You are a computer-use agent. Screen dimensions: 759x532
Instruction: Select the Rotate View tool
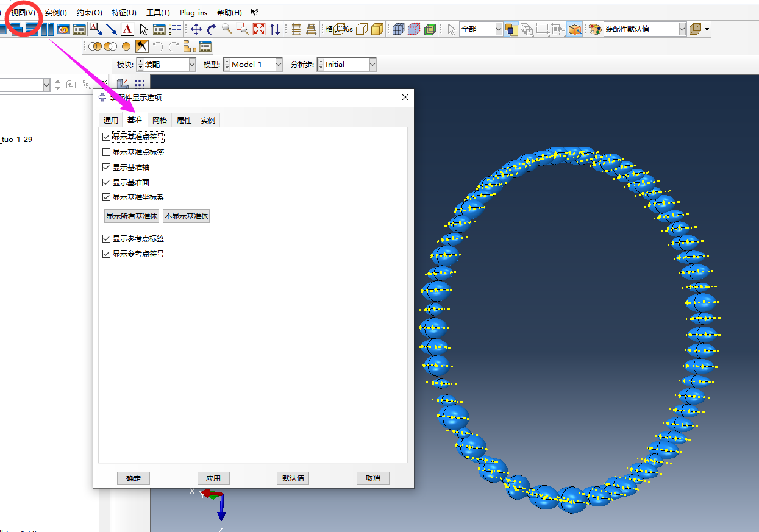pyautogui.click(x=212, y=29)
